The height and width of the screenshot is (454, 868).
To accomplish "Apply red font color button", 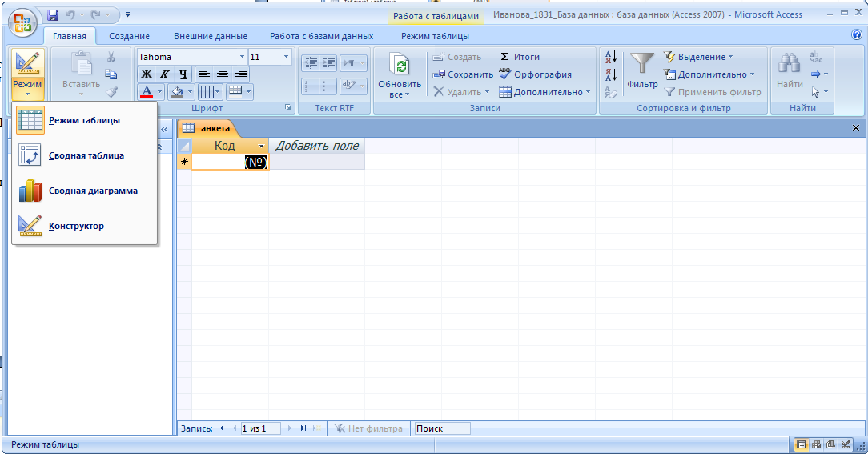I will pos(147,92).
